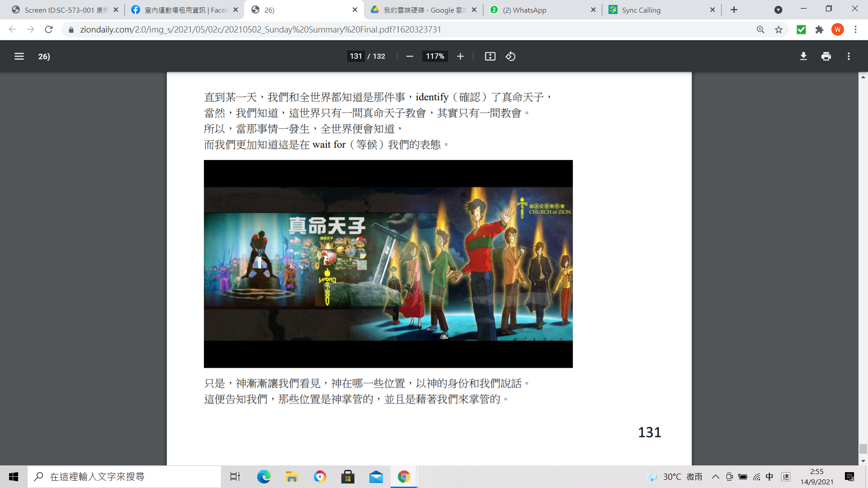The height and width of the screenshot is (488, 868).
Task: Open the clock and calendar flyout
Action: pyautogui.click(x=816, y=477)
